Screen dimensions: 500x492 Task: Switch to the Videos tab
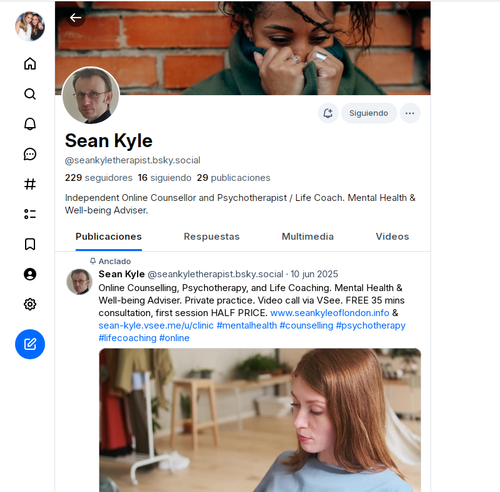[392, 237]
